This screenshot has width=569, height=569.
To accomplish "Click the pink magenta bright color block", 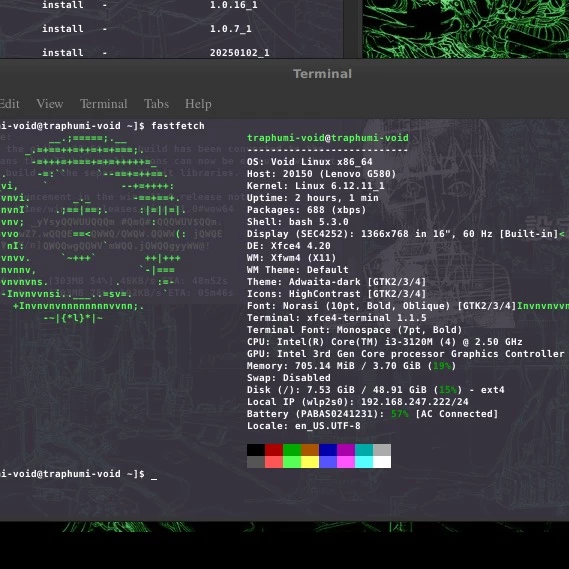I will [x=346, y=462].
